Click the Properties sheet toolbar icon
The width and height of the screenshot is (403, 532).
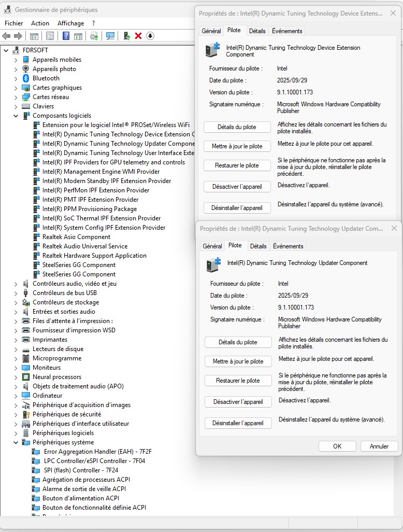click(50, 36)
